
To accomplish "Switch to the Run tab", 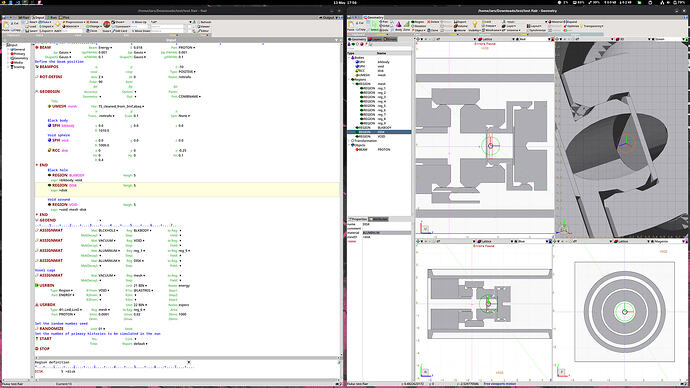I will (x=51, y=18).
